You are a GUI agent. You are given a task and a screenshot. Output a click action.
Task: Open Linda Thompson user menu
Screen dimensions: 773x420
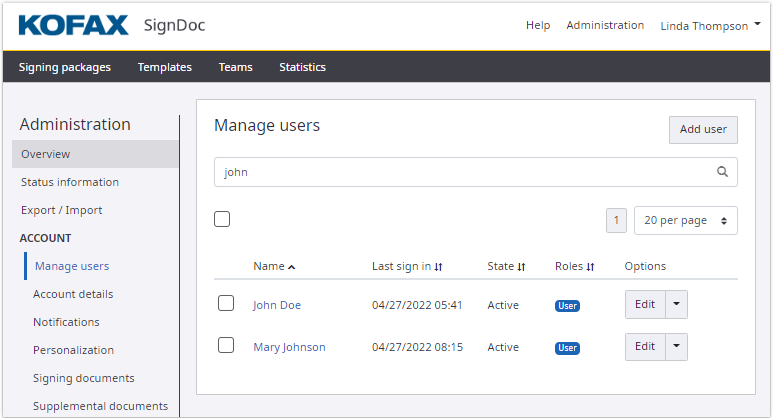704,26
